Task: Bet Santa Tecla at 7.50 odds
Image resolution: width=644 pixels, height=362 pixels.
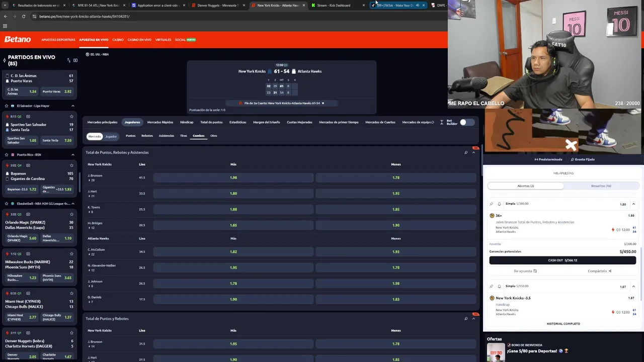Action: [x=57, y=140]
